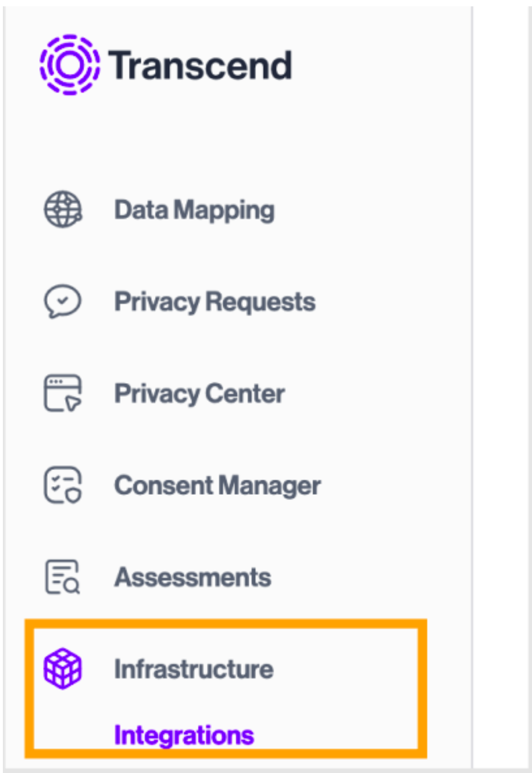The image size is (532, 773).
Task: Navigate to Privacy Requests
Action: (215, 301)
